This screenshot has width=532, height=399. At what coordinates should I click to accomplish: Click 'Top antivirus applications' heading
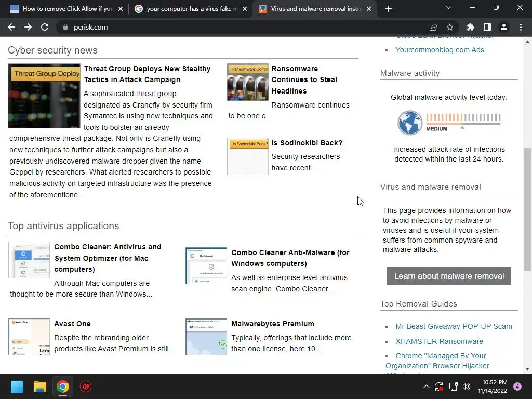pyautogui.click(x=63, y=226)
